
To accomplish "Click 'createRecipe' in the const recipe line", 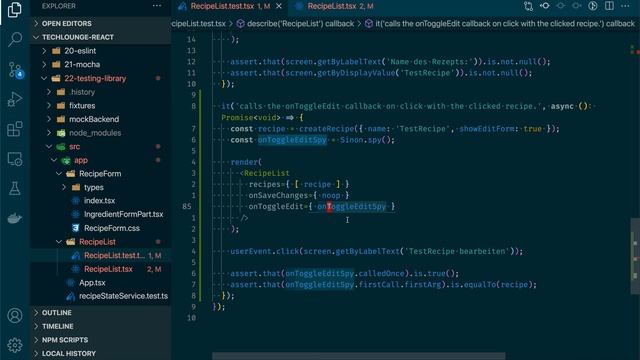I will point(326,129).
